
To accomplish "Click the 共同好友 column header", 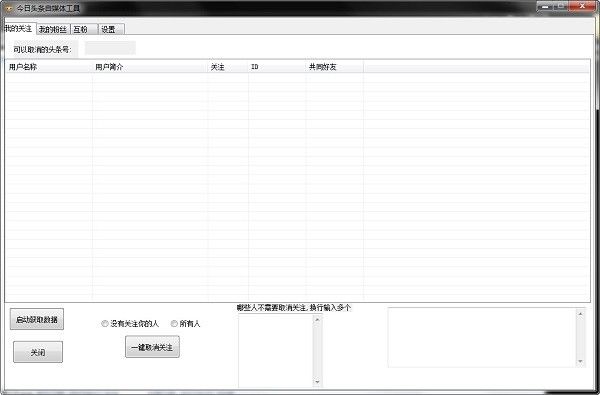I will (334, 67).
